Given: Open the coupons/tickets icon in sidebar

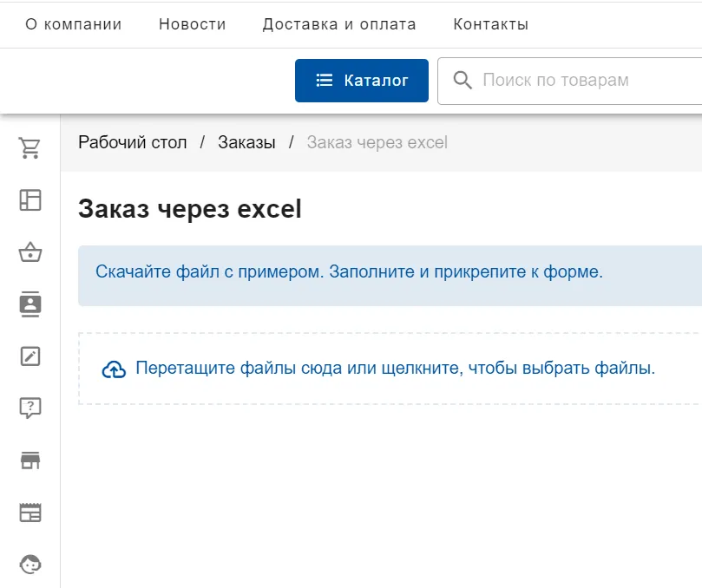Looking at the screenshot, I should 30,513.
